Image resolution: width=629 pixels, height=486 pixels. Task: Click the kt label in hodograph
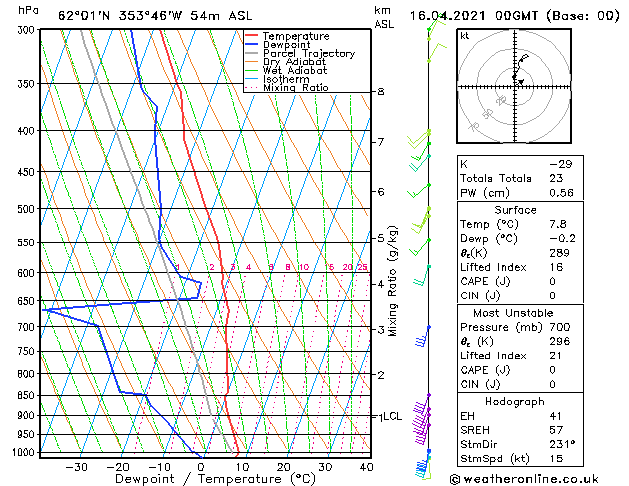click(x=465, y=36)
